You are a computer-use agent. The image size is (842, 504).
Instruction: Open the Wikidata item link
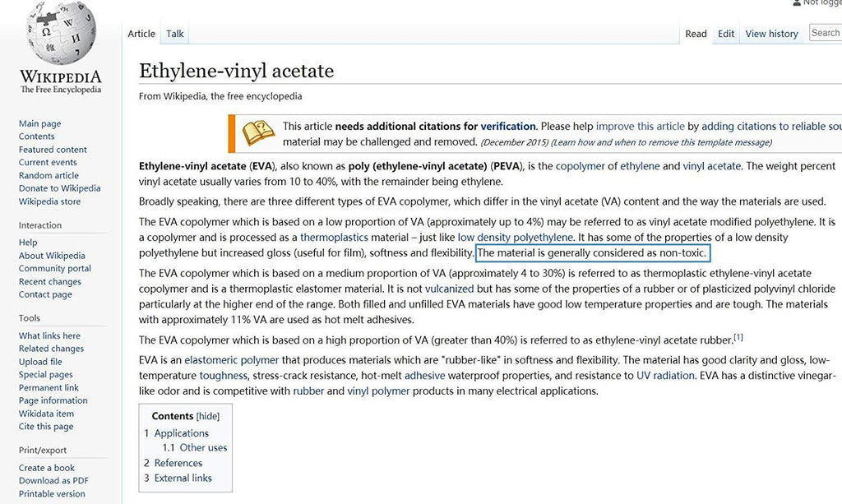[x=46, y=414]
